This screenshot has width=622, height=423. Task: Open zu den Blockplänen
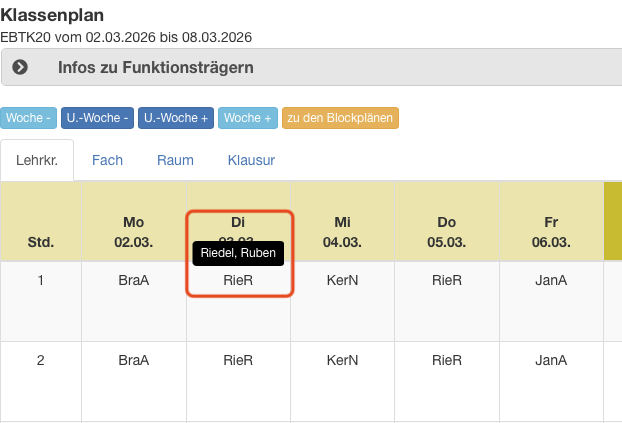(340, 118)
